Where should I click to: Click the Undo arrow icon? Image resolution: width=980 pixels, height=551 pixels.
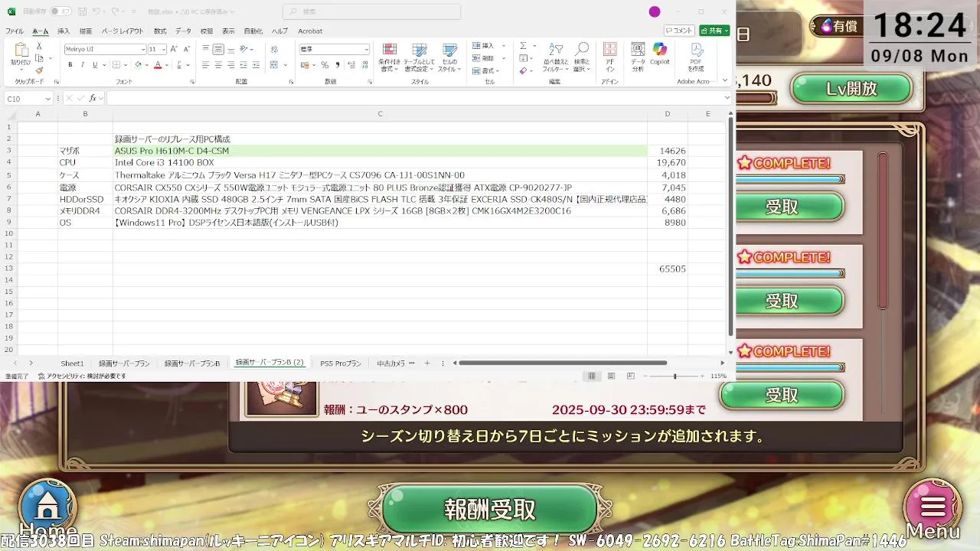[95, 12]
